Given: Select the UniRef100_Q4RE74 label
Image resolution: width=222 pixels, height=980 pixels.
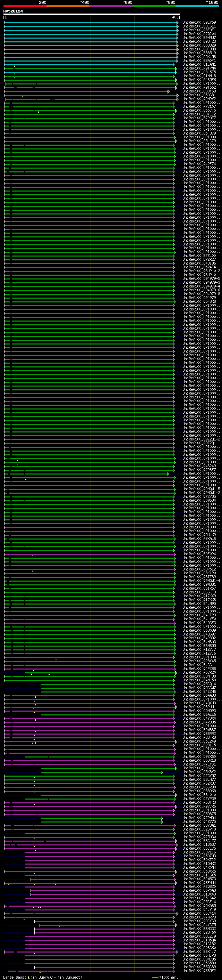Looking at the screenshot, I should pos(199,164).
